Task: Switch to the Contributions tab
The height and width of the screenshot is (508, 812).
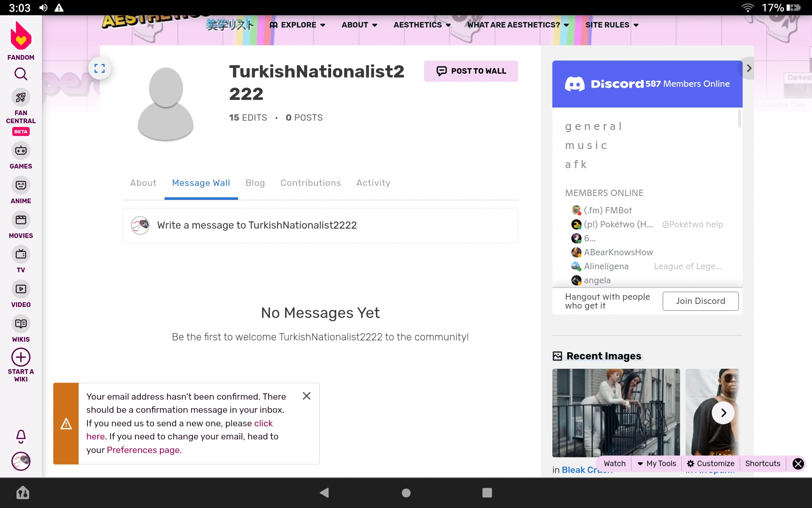Action: pyautogui.click(x=310, y=183)
